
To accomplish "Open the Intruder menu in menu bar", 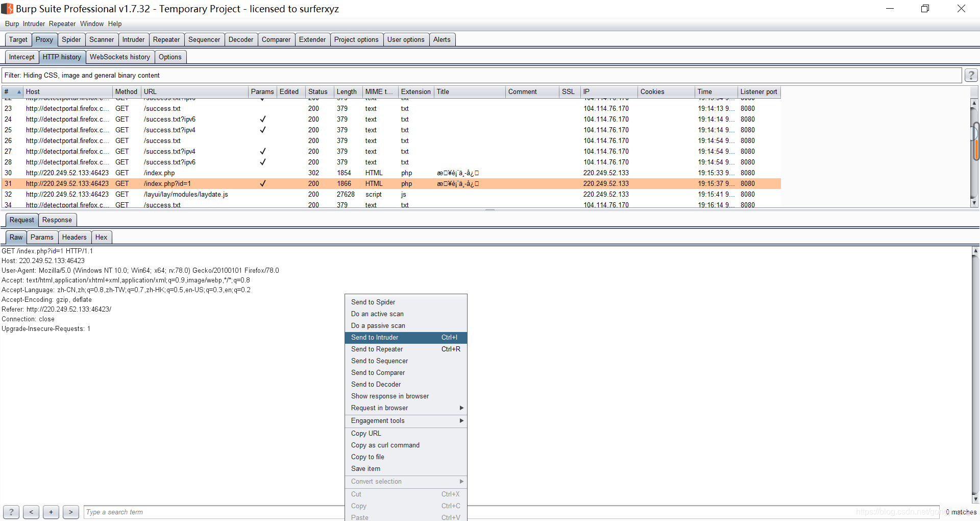I will pyautogui.click(x=34, y=23).
